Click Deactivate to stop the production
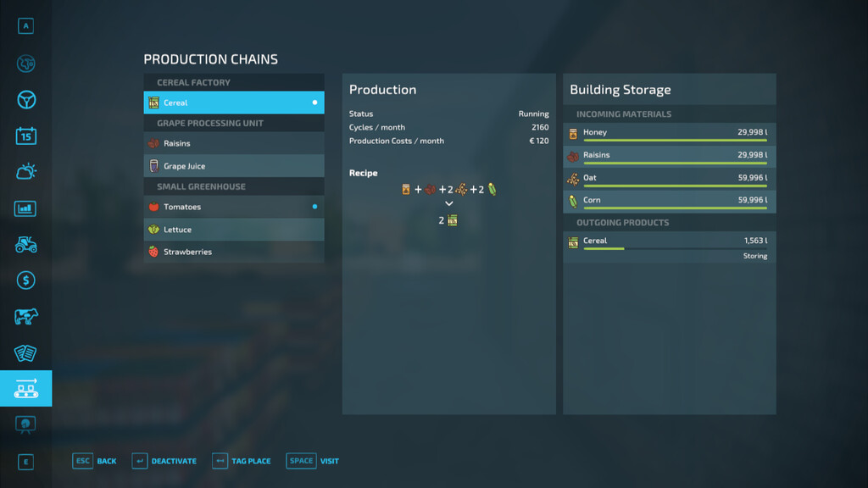Image resolution: width=868 pixels, height=488 pixels. [x=164, y=461]
